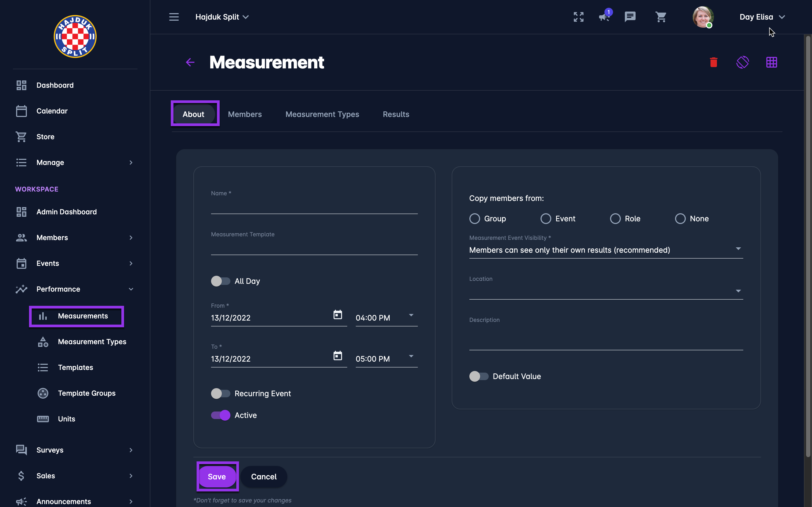
Task: Enable the All Day toggle
Action: point(220,281)
